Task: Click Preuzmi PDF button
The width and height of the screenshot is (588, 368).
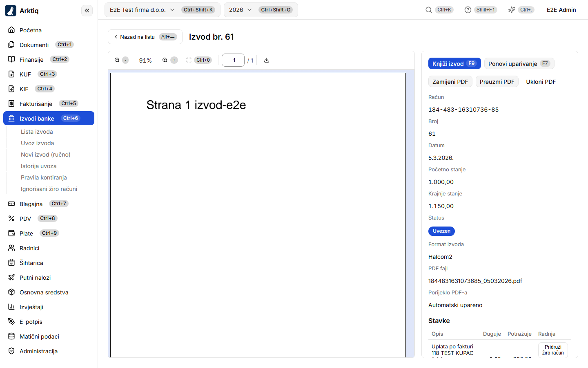Action: pyautogui.click(x=497, y=81)
